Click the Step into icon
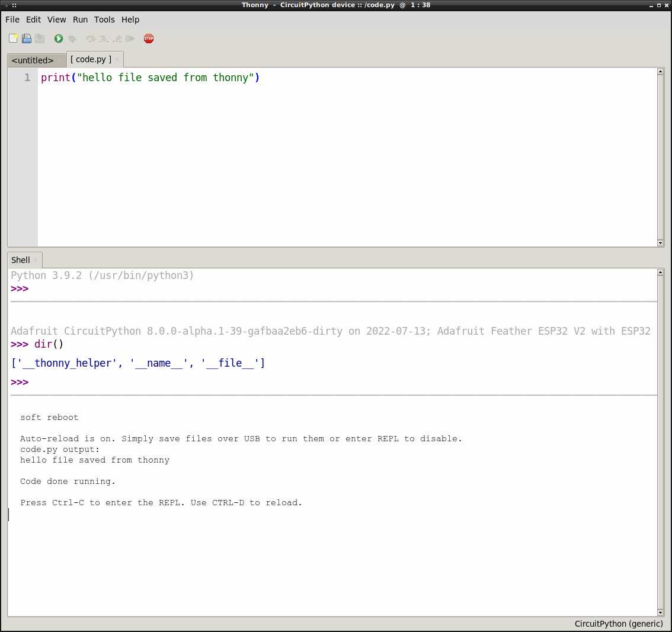The image size is (672, 632). pyautogui.click(x=104, y=39)
